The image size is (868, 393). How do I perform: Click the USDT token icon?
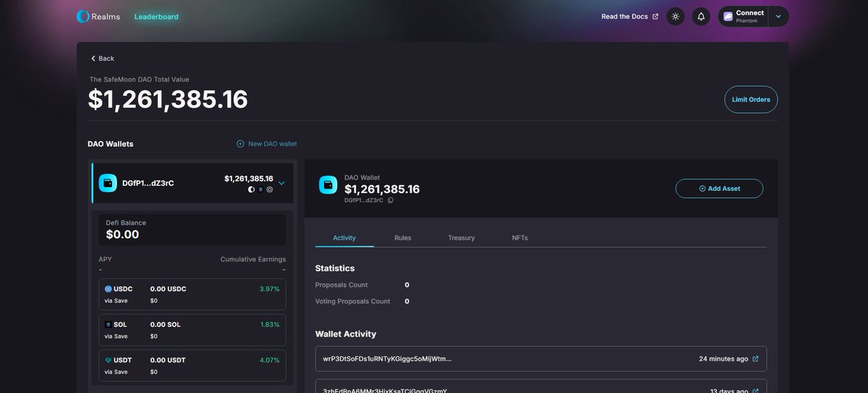coord(109,360)
